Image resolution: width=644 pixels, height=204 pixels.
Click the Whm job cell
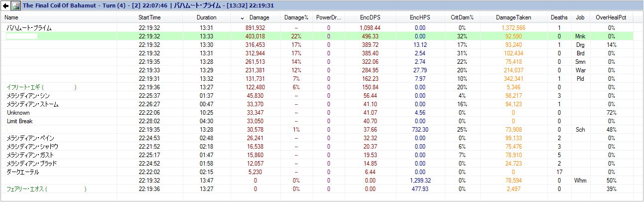point(580,181)
